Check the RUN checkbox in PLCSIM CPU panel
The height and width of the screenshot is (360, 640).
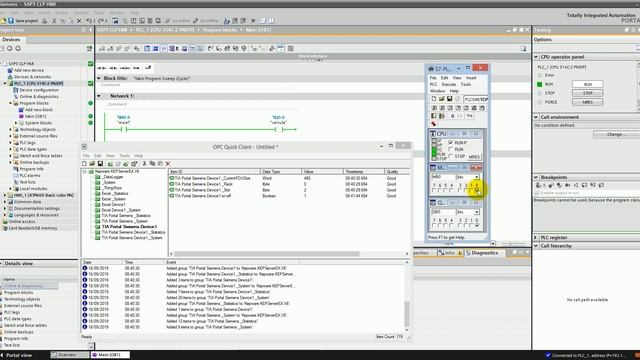click(451, 149)
